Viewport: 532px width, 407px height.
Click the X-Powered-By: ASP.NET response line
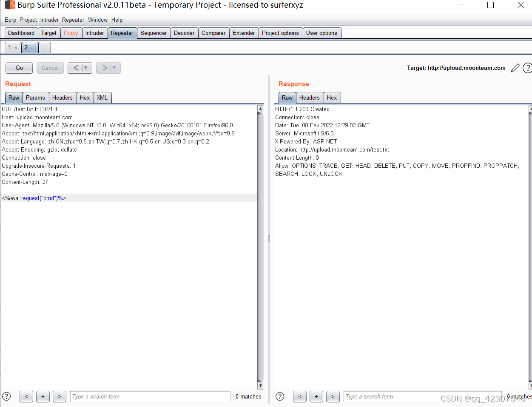click(x=306, y=142)
